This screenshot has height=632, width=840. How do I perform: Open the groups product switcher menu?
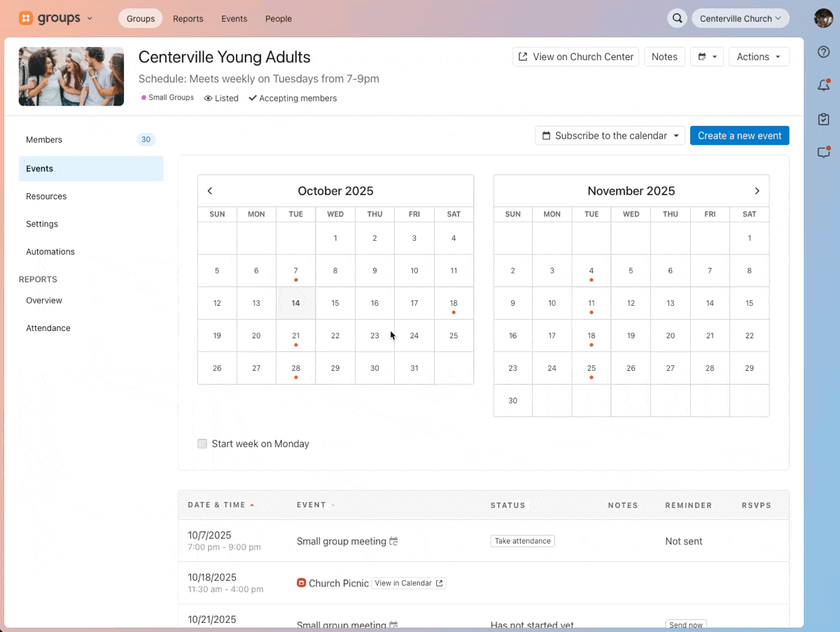click(x=56, y=19)
